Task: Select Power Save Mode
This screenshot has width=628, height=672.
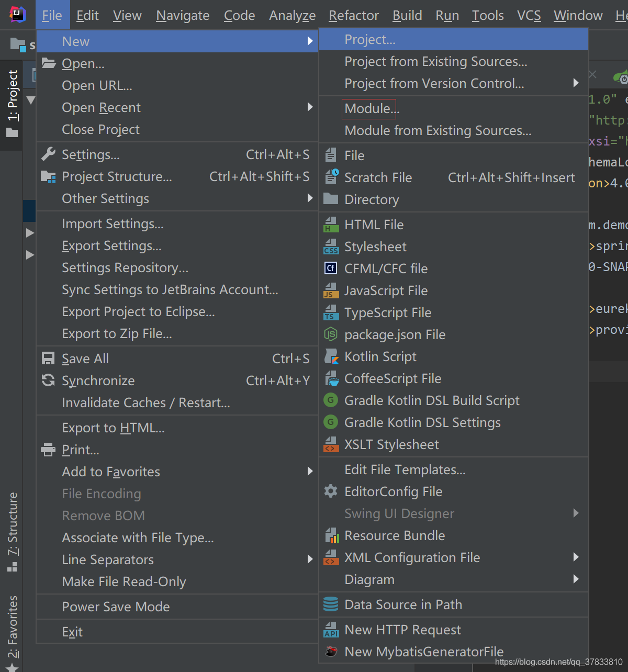Action: [177, 607]
